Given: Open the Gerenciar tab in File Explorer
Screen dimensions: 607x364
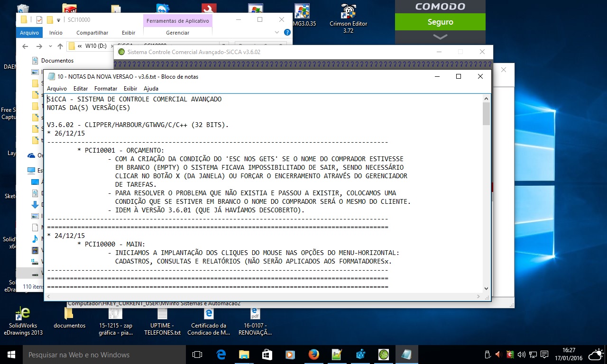Looking at the screenshot, I should [x=177, y=33].
